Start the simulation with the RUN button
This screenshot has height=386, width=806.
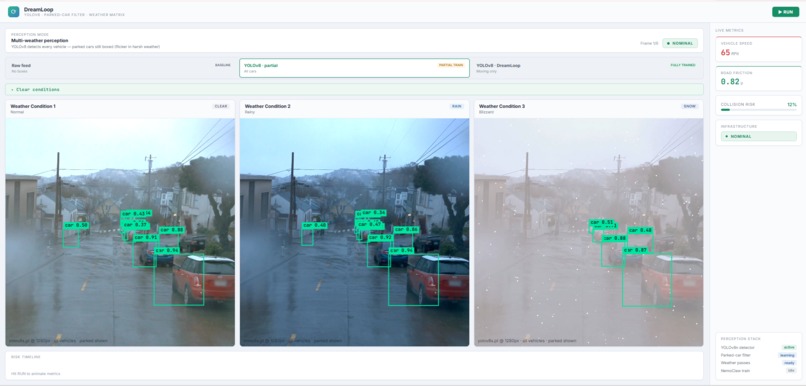(x=785, y=11)
